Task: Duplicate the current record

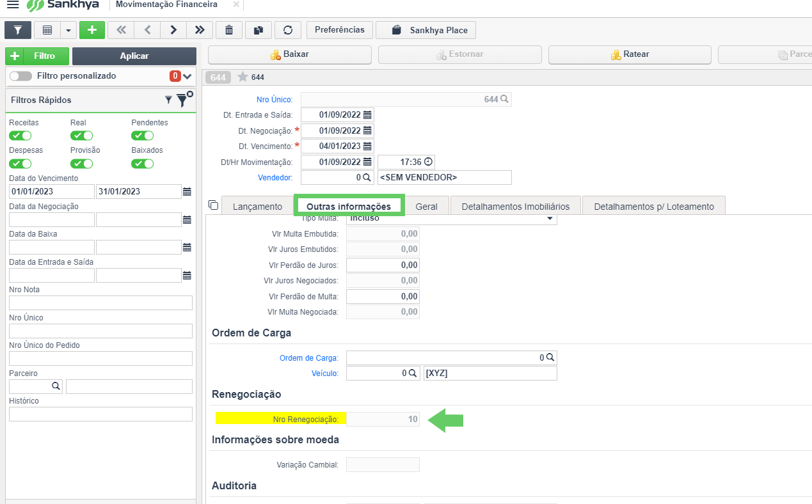Action: 259,30
